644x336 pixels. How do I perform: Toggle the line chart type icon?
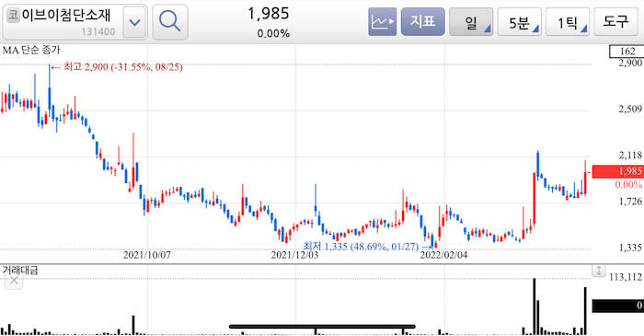point(382,22)
